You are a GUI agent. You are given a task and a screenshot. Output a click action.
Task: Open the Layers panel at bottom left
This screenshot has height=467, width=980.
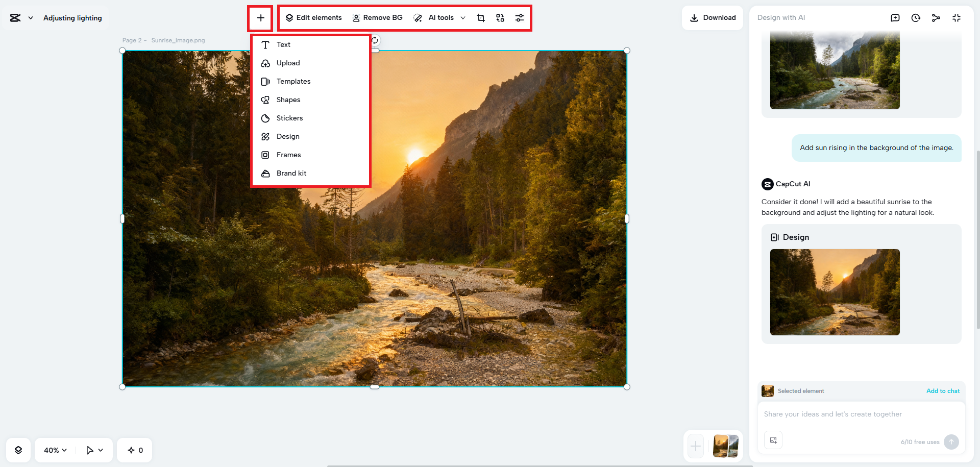pos(18,450)
